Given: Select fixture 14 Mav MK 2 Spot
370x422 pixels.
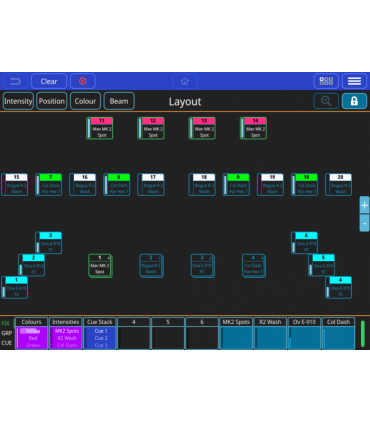Looking at the screenshot, I should click(253, 128).
